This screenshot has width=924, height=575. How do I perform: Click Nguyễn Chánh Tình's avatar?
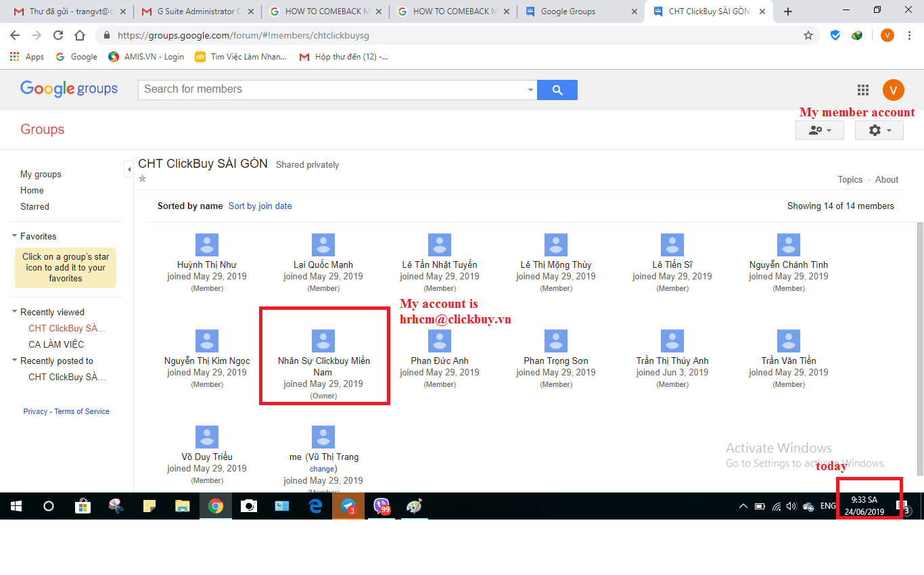click(x=789, y=245)
